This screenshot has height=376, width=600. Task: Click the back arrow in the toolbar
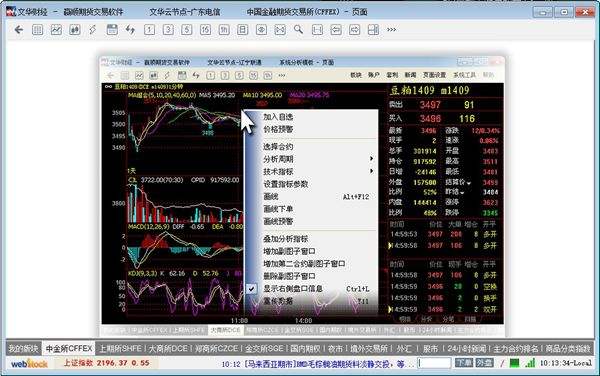pos(19,29)
